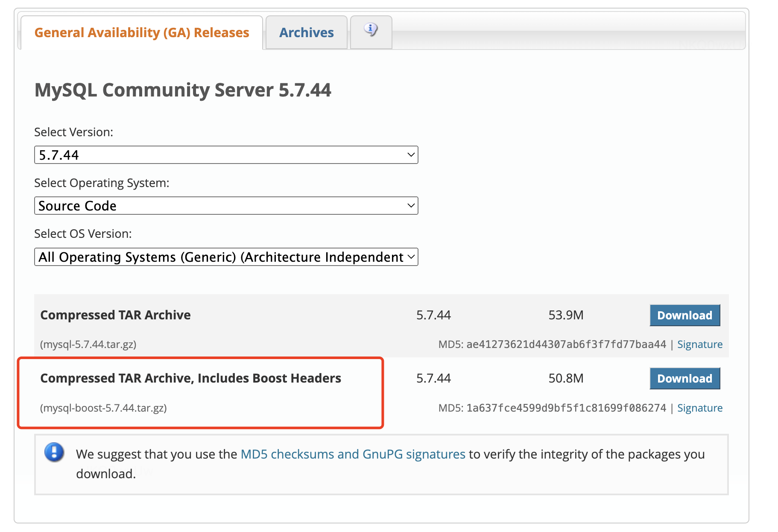Select MD5 hash 1a637fce4599d9bf5f1c81699f086274
778x532 pixels.
566,408
